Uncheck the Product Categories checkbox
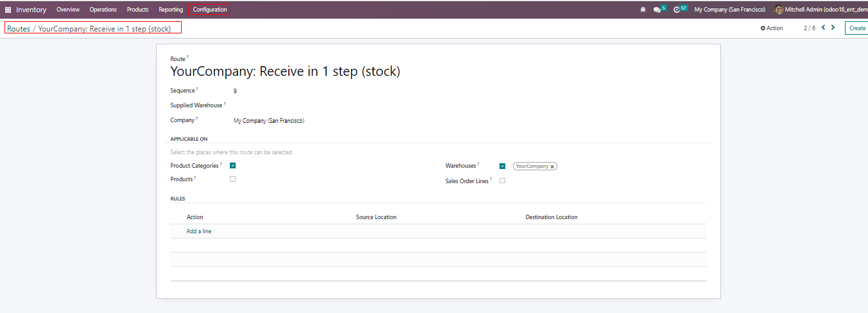Viewport: 868px width, 313px height. [x=232, y=166]
